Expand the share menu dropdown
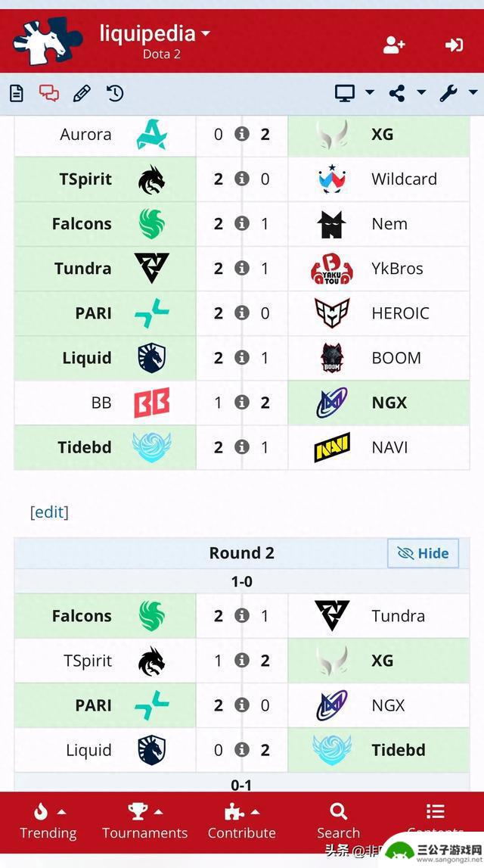Viewport: 484px width, 868px height. (x=407, y=93)
